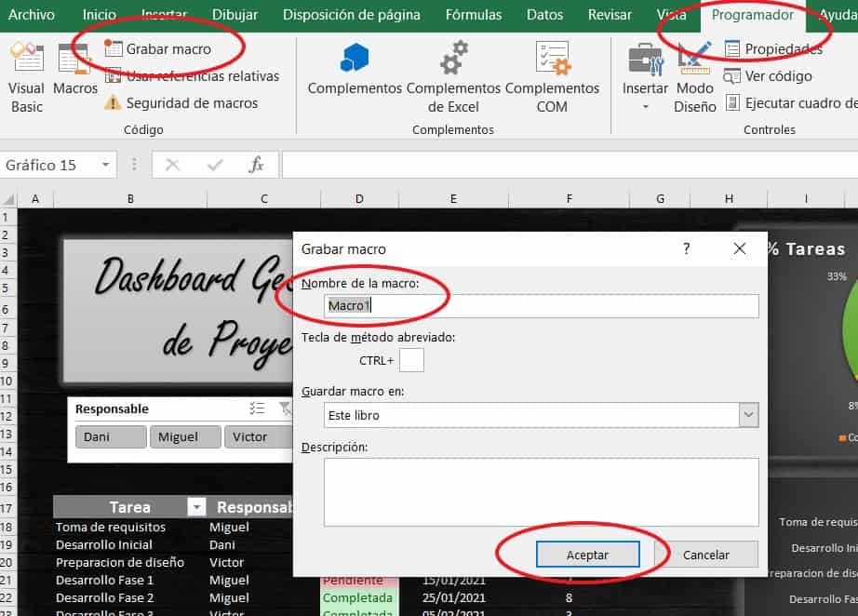The width and height of the screenshot is (858, 616).
Task: Switch to the Inicio tab
Action: pyautogui.click(x=99, y=15)
